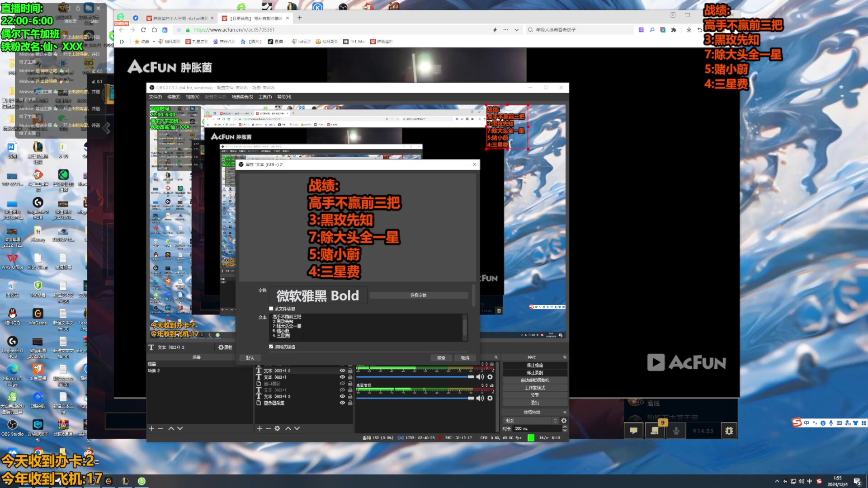Go back in the browser
The height and width of the screenshot is (488, 868).
[121, 30]
